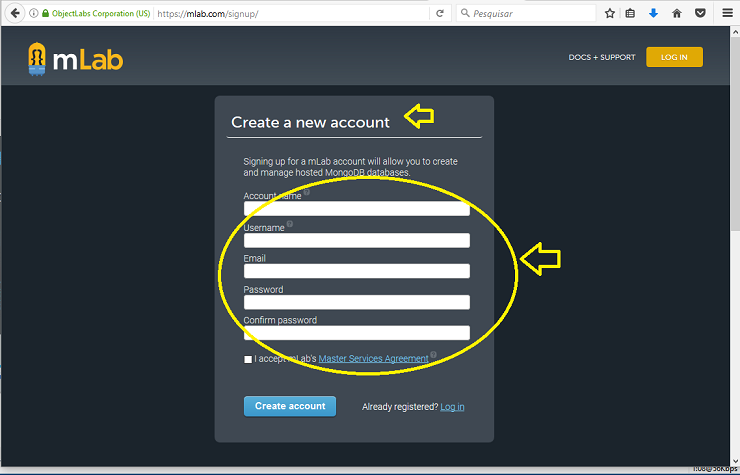740x475 pixels.
Task: Open the Pocket icon in toolbar
Action: (x=700, y=13)
